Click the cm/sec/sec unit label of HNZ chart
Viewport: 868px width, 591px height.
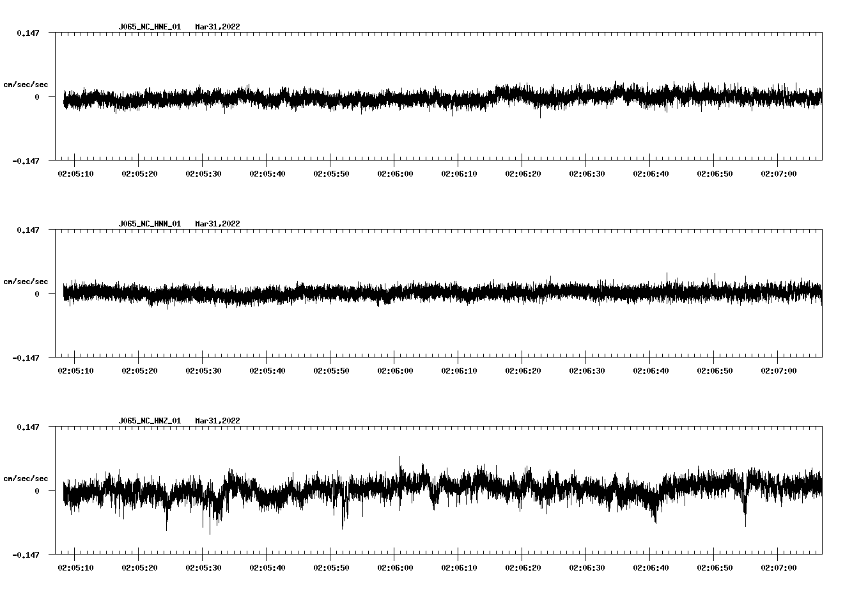click(x=26, y=478)
